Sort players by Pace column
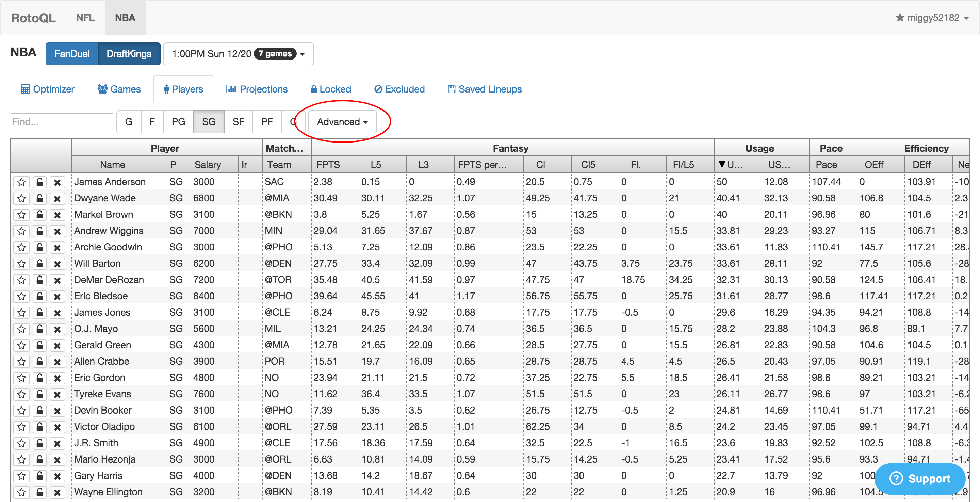980x502 pixels. (833, 165)
